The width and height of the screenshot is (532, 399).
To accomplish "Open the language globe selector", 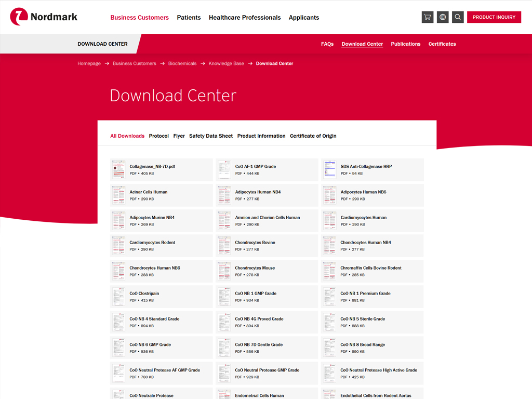I will tap(443, 17).
